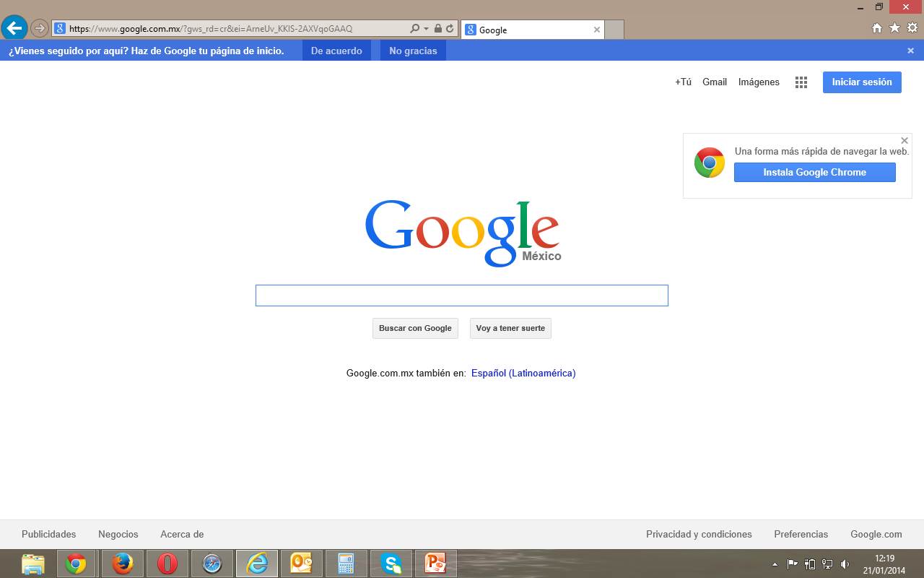Open Imágenes link
This screenshot has width=924, height=578.
[759, 82]
